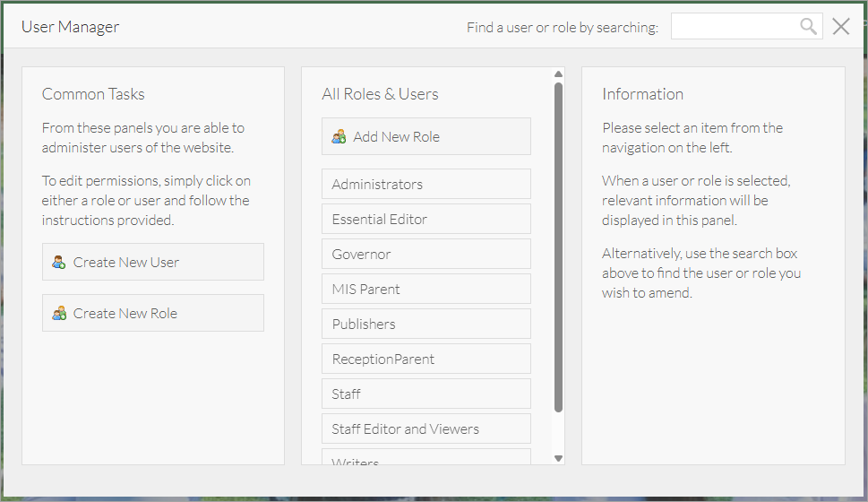Viewport: 868px width, 502px height.
Task: Open the Publishers role
Action: (x=425, y=325)
